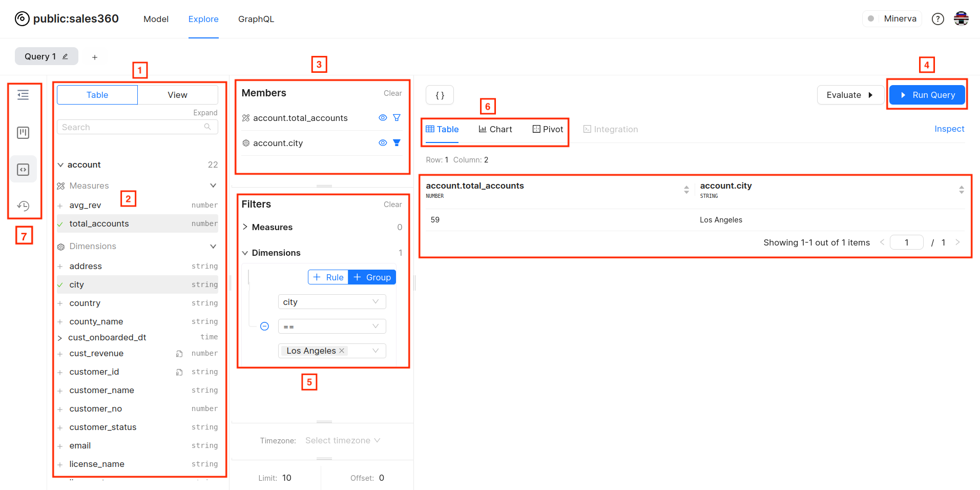Toggle visibility of account.total_accounts member
Screen dimensions: 980x490
tap(383, 118)
